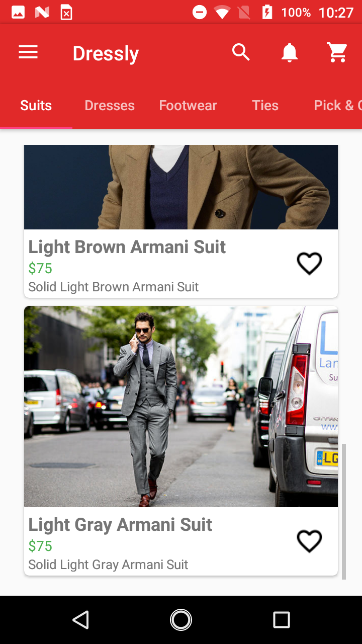362x644 pixels.
Task: Tap the Dressly app title
Action: coord(106,53)
